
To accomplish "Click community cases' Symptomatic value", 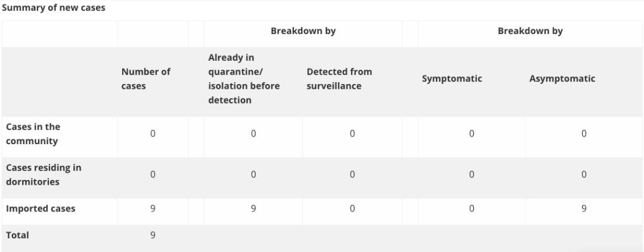I will [472, 134].
